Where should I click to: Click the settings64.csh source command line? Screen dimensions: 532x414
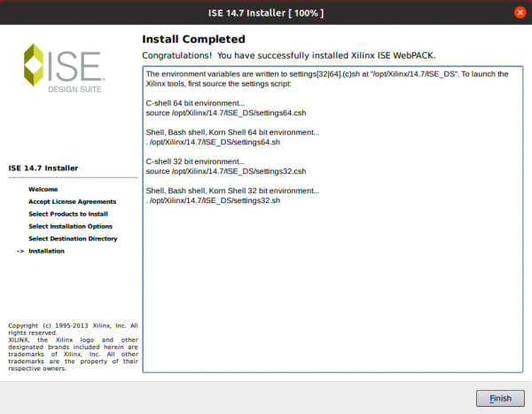226,113
